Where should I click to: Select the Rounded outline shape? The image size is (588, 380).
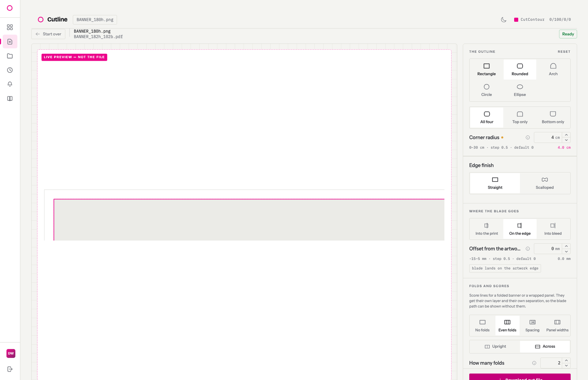point(520,69)
